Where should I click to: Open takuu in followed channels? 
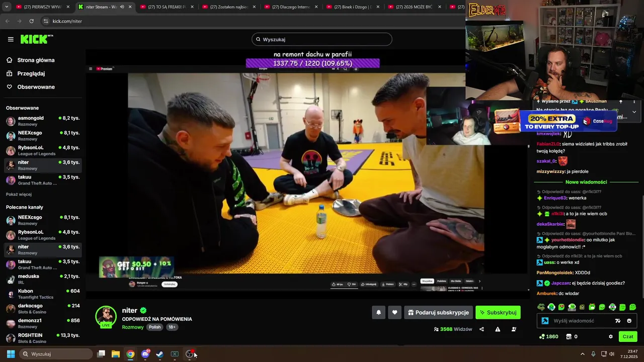(43, 180)
